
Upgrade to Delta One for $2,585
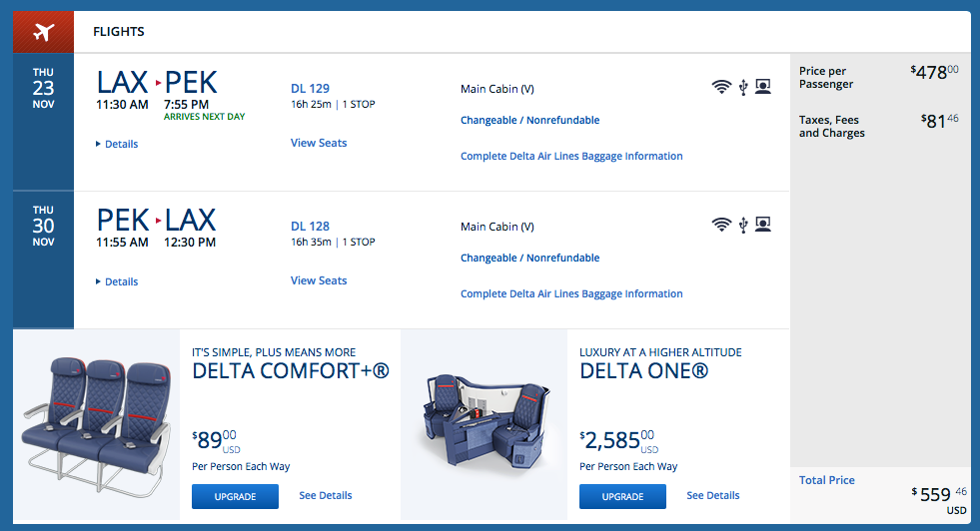[x=622, y=496]
